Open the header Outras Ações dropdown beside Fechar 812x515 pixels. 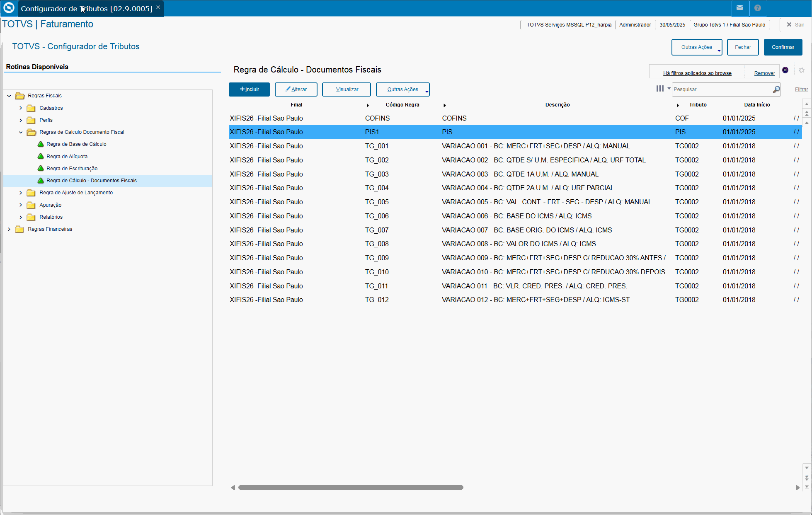(696, 47)
